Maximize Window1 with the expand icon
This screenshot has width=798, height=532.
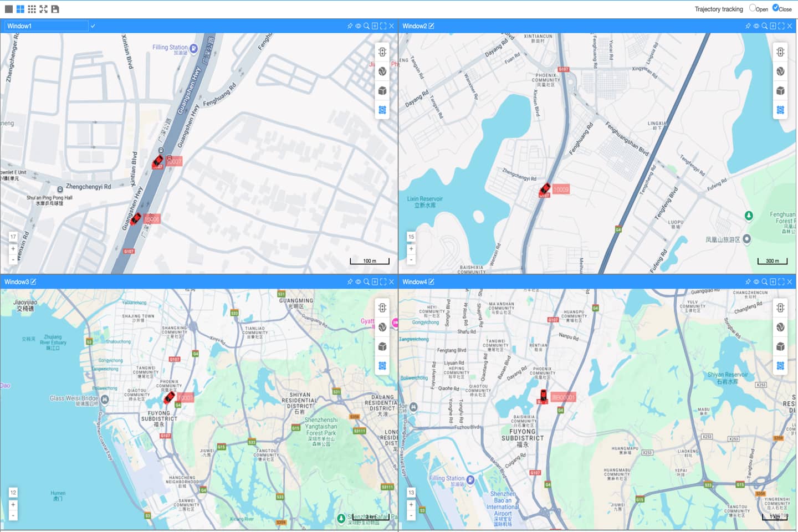click(x=383, y=26)
